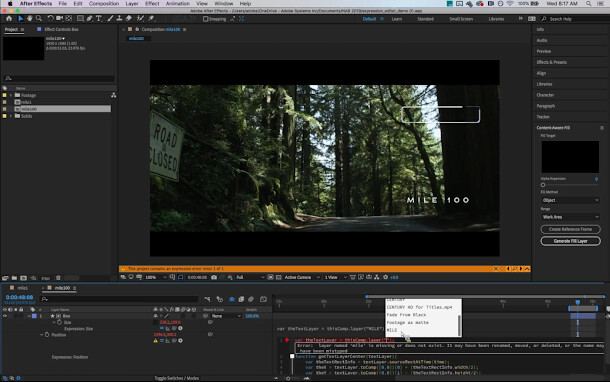Click the Home icon in toolbar
Viewport: 610px width, 382px height.
tap(9, 18)
